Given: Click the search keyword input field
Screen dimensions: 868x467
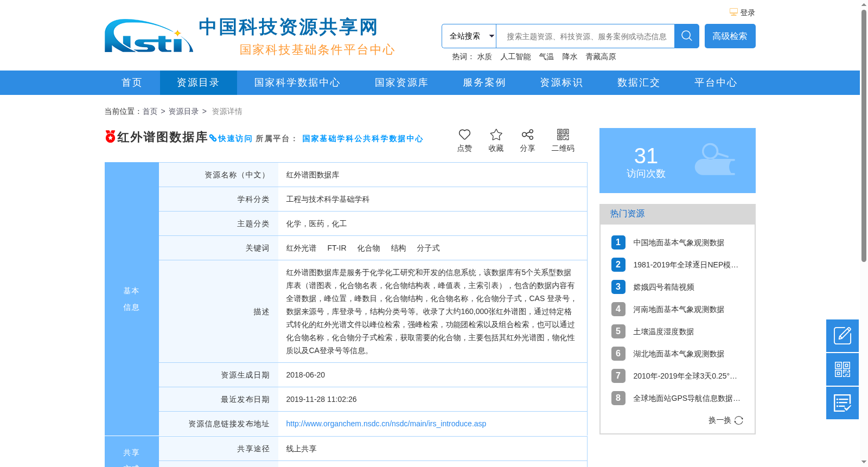Looking at the screenshot, I should pyautogui.click(x=585, y=36).
